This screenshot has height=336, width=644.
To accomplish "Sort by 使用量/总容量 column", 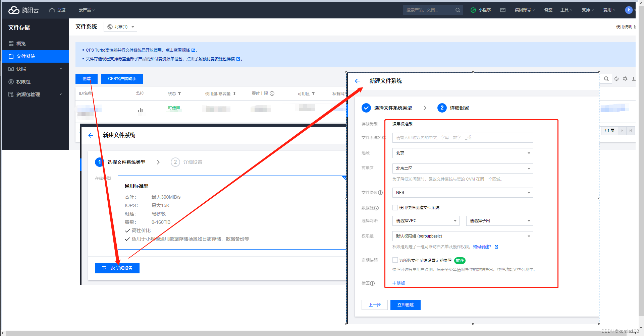I will (x=234, y=94).
